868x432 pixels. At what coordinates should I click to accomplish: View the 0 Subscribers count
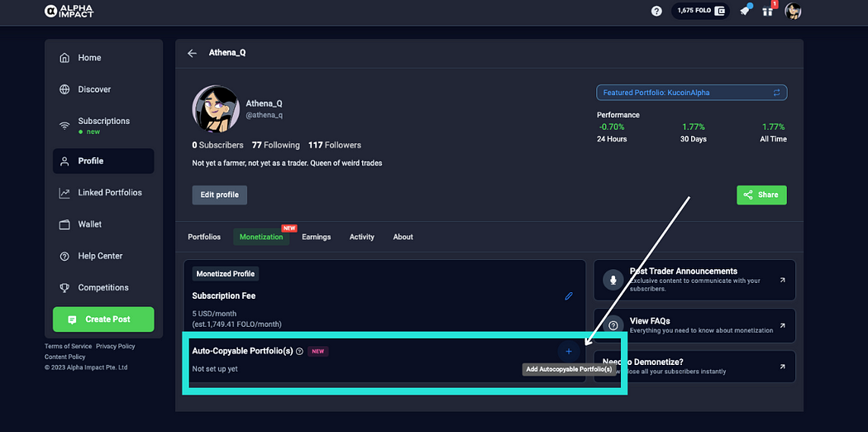[x=217, y=145]
